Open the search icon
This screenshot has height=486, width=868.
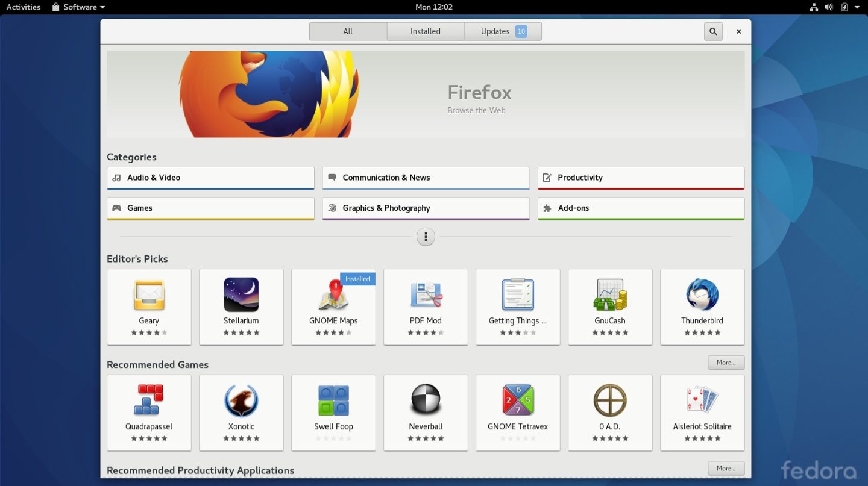713,31
